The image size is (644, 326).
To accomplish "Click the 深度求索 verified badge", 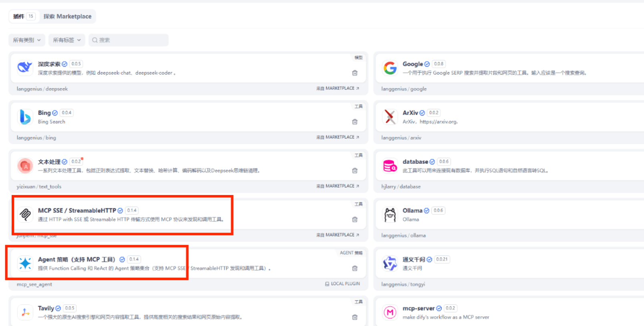I will (x=64, y=64).
